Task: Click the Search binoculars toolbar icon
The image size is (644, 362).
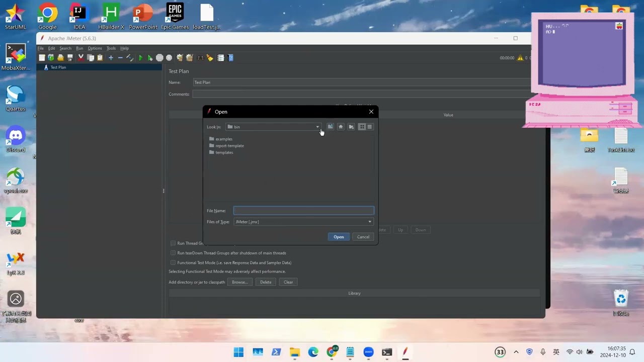Action: pos(200,58)
